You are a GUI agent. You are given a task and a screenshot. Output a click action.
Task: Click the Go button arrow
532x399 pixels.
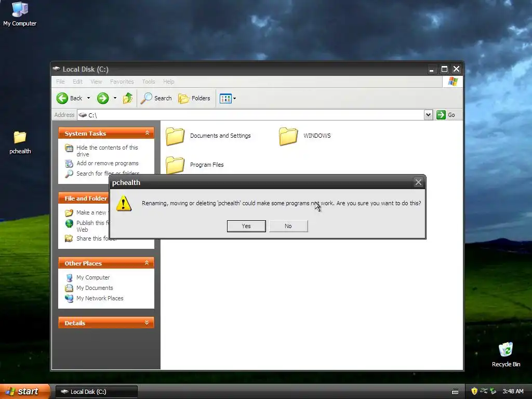(x=441, y=115)
